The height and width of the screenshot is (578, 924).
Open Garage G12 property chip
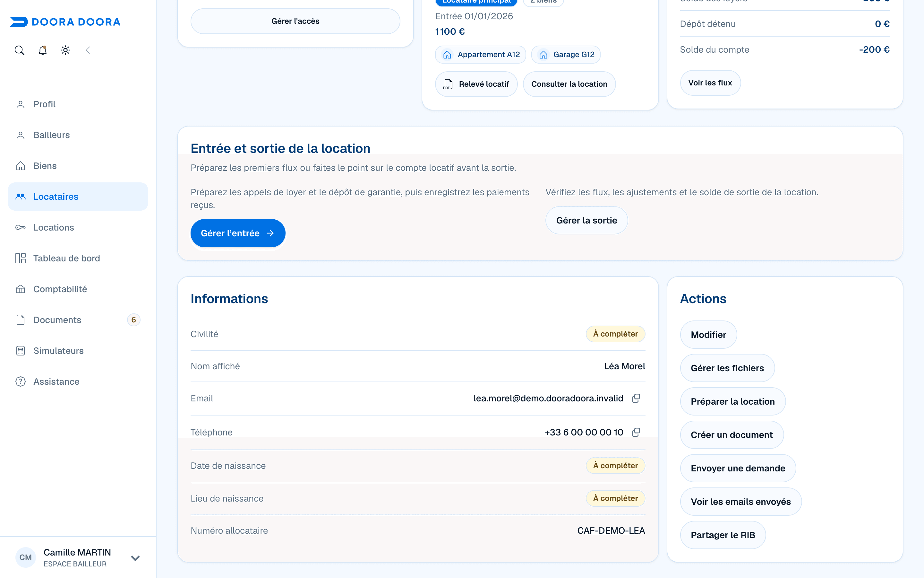[566, 55]
